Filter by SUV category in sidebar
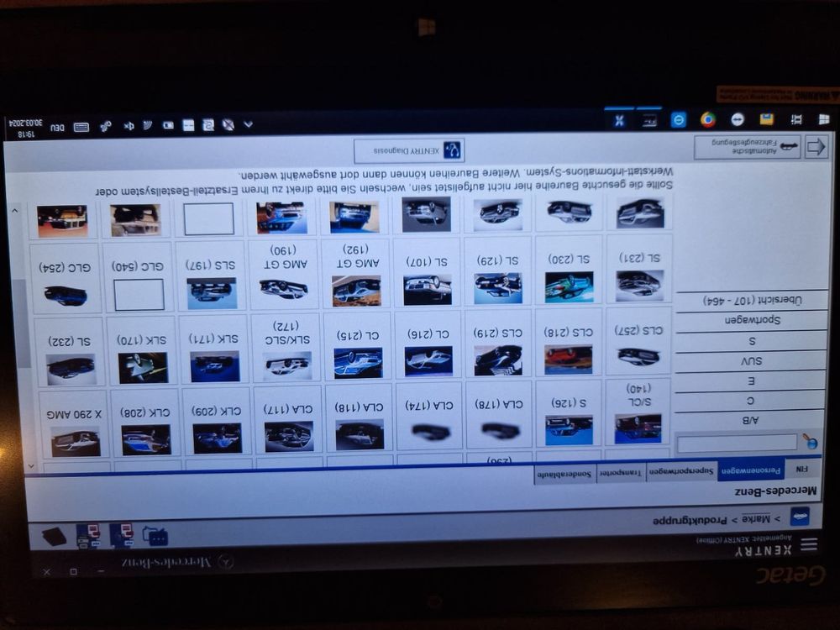This screenshot has width=840, height=630. point(751,360)
